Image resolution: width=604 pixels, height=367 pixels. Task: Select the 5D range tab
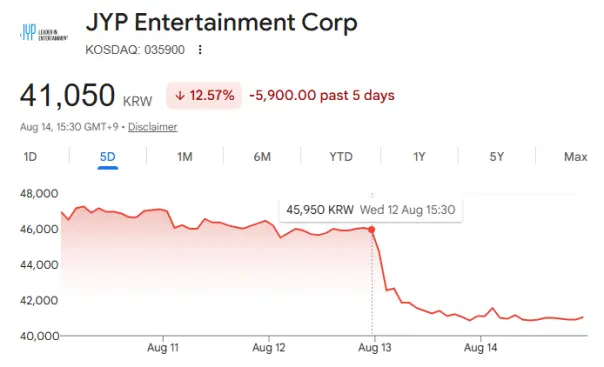(107, 157)
